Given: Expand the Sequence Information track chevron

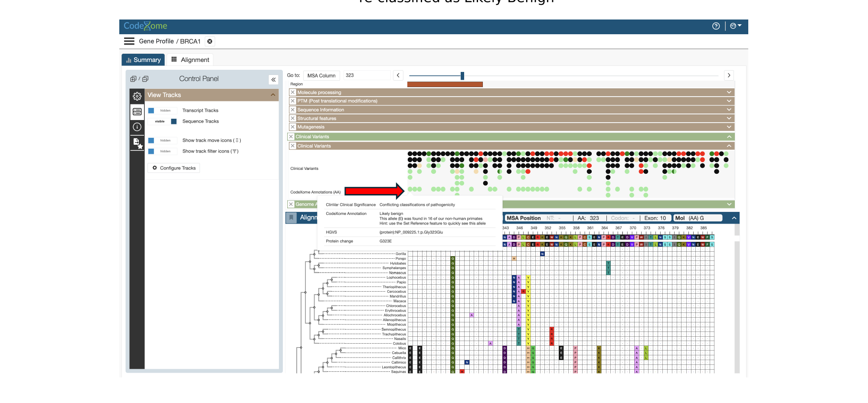Looking at the screenshot, I should 729,110.
